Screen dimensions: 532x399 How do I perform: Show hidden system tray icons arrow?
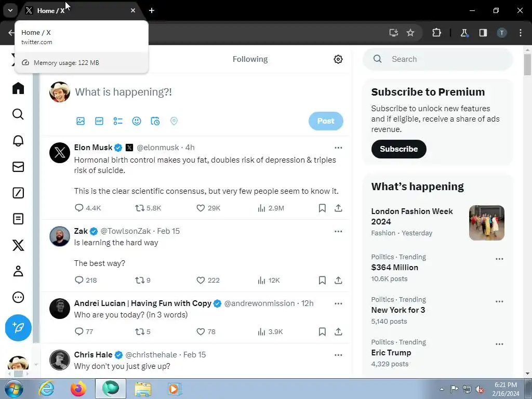(442, 389)
